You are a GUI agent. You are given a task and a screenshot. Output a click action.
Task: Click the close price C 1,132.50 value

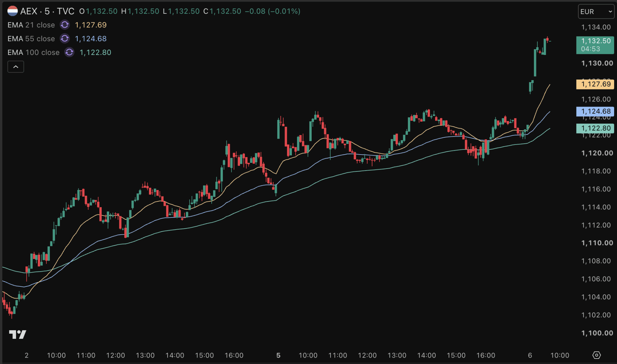point(222,11)
